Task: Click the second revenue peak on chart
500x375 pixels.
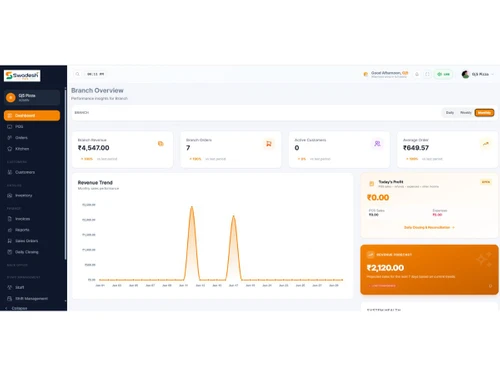Action: click(234, 217)
